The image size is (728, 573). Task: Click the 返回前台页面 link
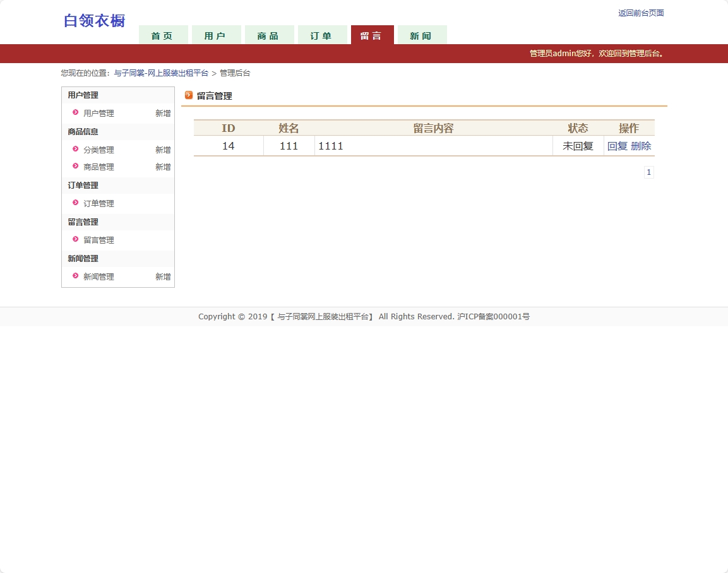pyautogui.click(x=640, y=13)
